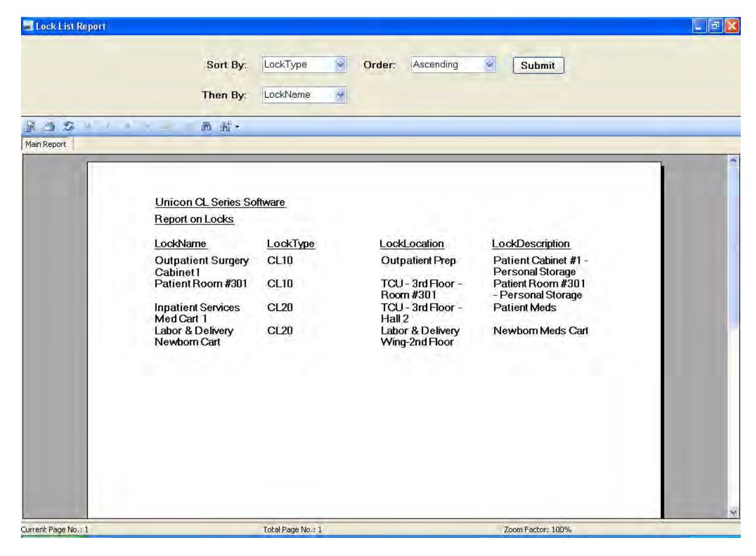756x556 pixels.
Task: Click 'Outpatient Surgery Cabinet1' lock name
Action: click(x=201, y=266)
